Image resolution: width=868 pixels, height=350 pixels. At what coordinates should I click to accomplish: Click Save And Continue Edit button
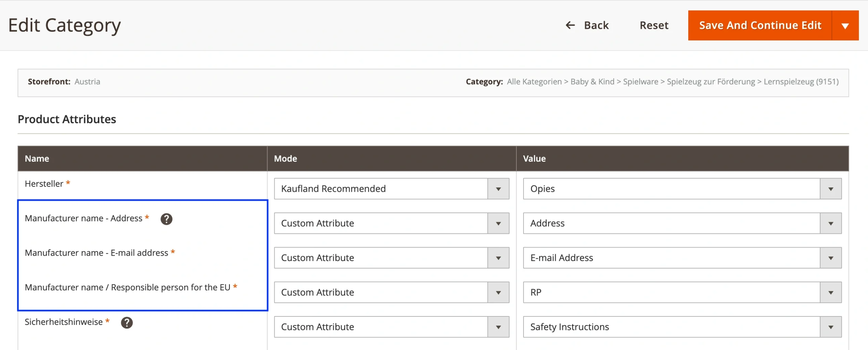point(760,25)
